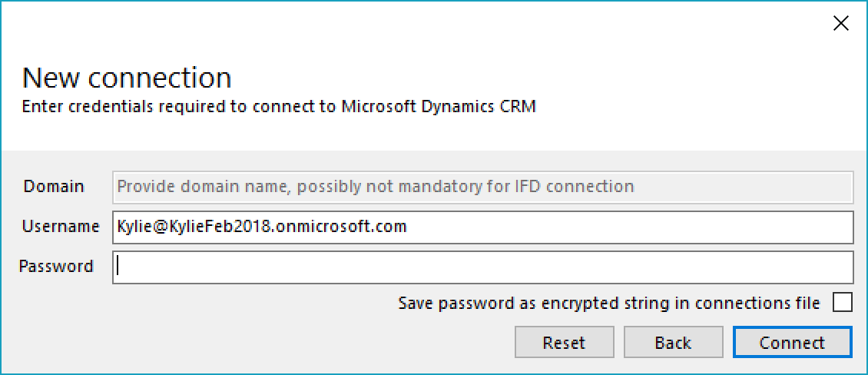Screen dimensions: 868x375
Task: Close the New connection dialog
Action: [x=841, y=24]
